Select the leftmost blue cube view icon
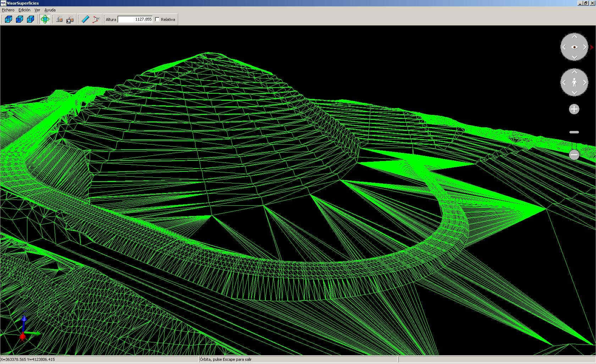 (9, 19)
